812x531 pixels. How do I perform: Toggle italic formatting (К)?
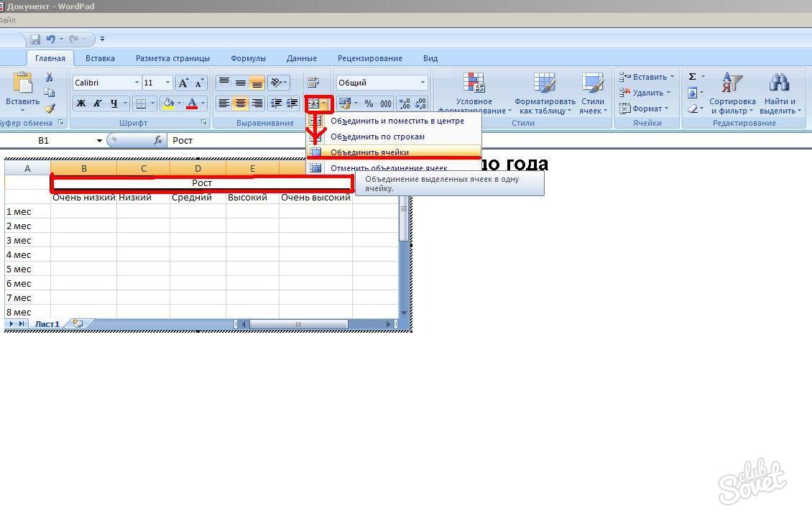click(x=98, y=103)
